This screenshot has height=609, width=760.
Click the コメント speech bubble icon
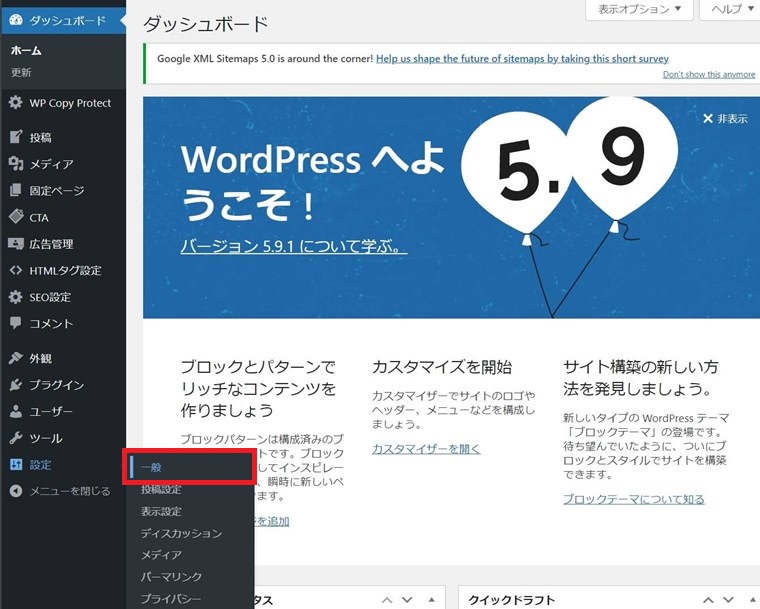tap(16, 323)
